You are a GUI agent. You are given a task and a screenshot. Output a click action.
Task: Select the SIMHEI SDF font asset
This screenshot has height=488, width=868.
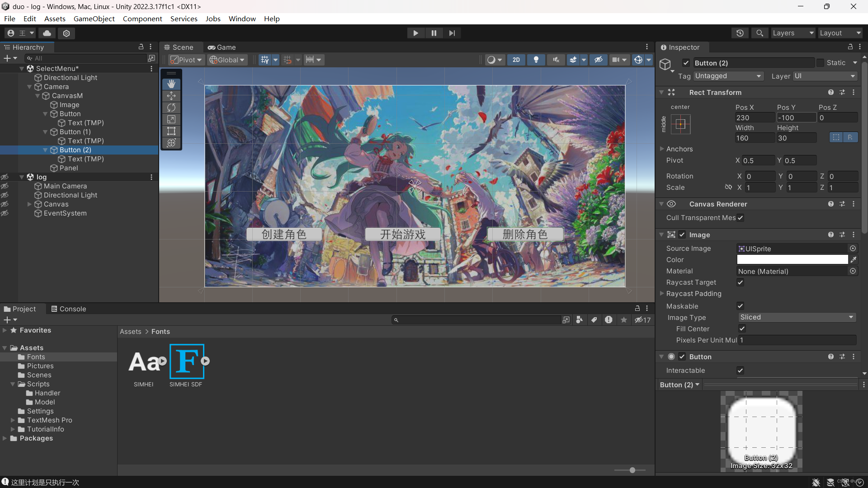(186, 361)
